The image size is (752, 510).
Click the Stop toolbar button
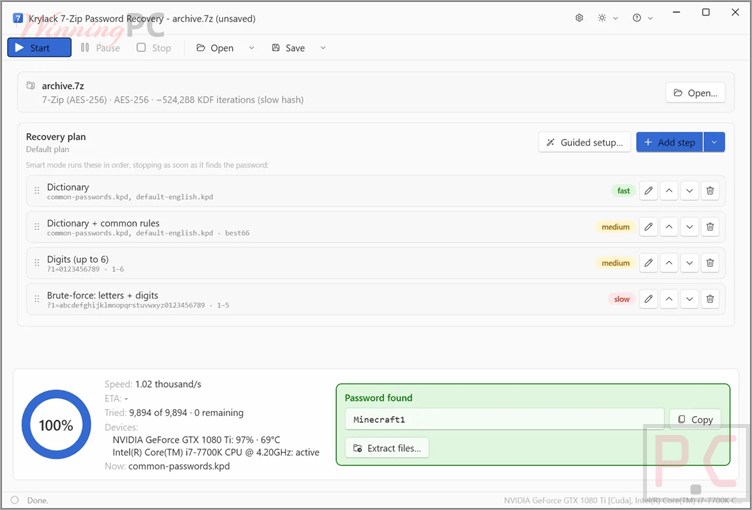point(154,47)
